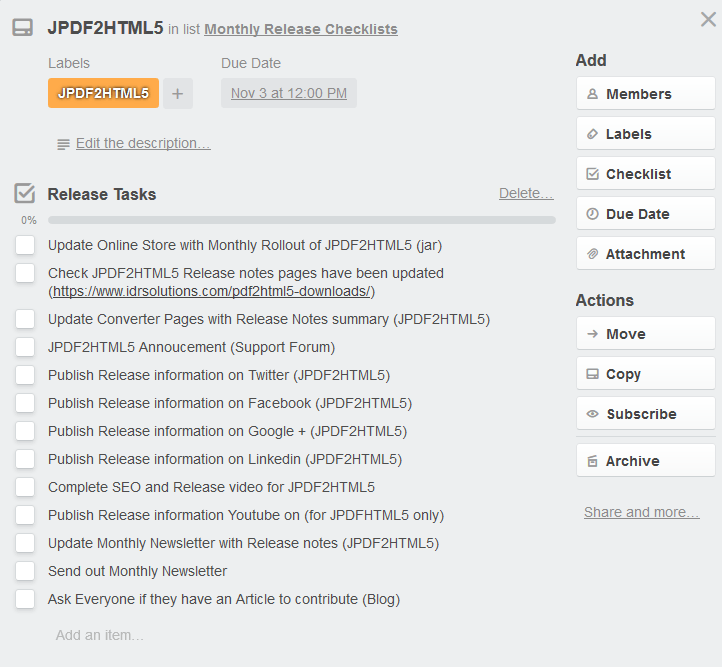Click the card icon beside JPDF2HTML5 title
This screenshot has height=667, width=722.
tap(22, 28)
